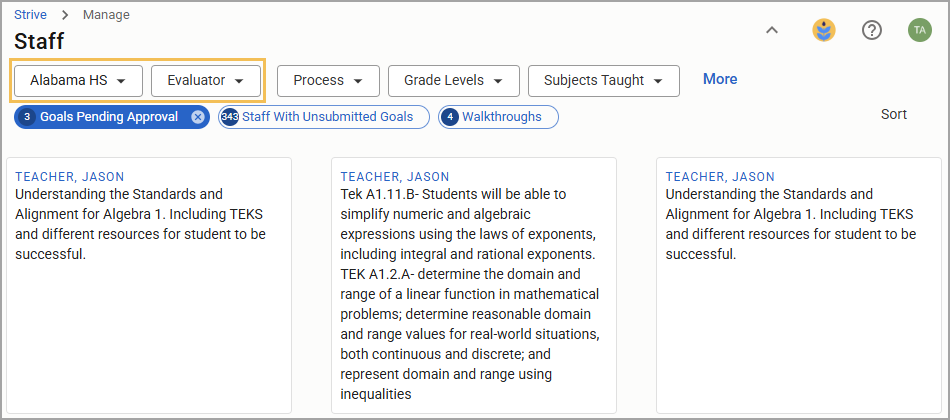This screenshot has height=420, width=950.
Task: Filter by Staff With Unsubmitted Goals
Action: (x=324, y=117)
